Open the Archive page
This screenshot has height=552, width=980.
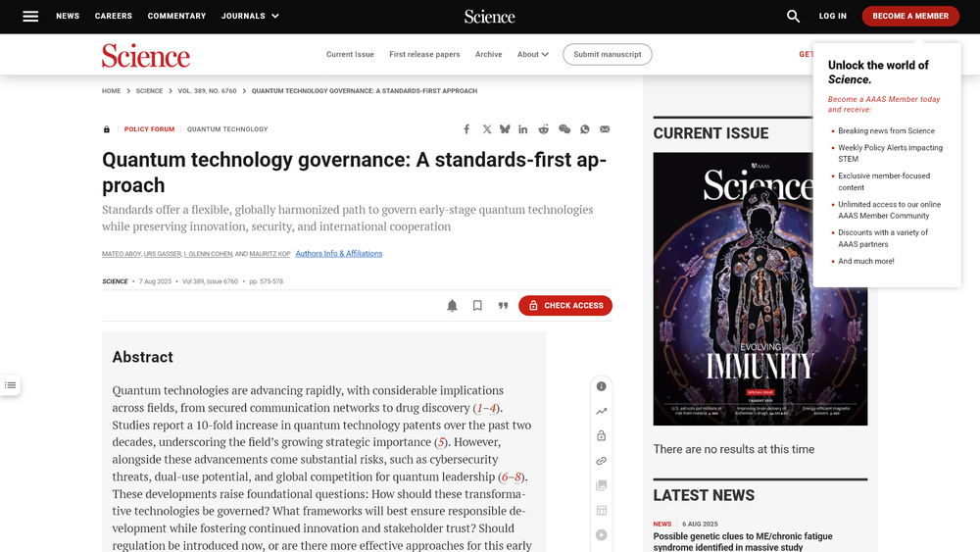click(488, 54)
